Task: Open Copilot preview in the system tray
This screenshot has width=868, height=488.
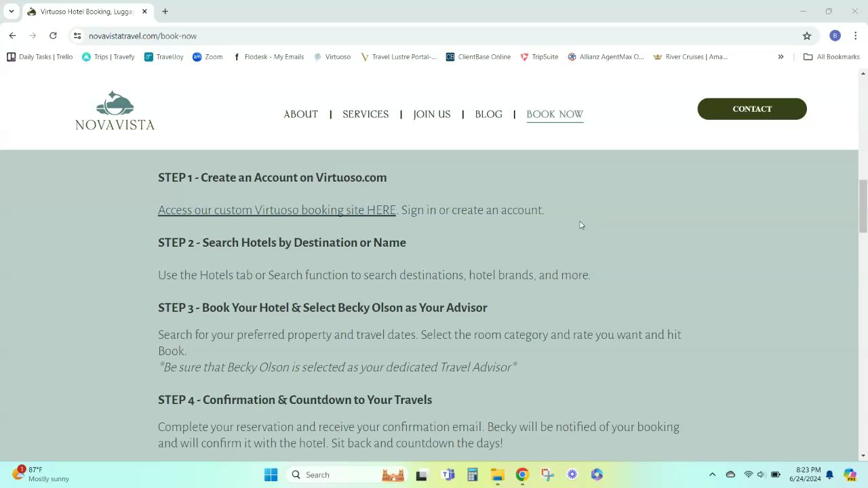Action: (x=850, y=474)
